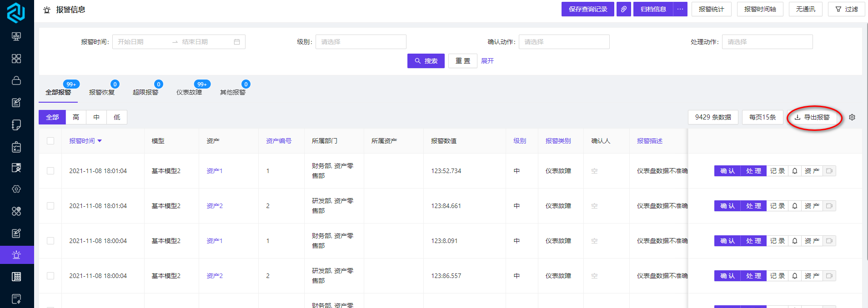
Task: Open the clipboard checklist sidebar icon
Action: tap(16, 147)
